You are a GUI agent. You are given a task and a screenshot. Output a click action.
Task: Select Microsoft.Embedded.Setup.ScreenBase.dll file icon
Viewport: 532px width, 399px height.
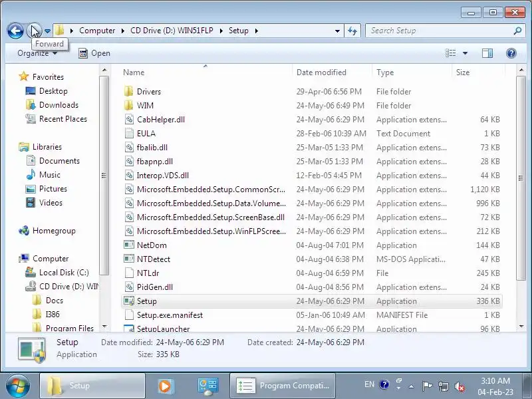[x=129, y=217]
